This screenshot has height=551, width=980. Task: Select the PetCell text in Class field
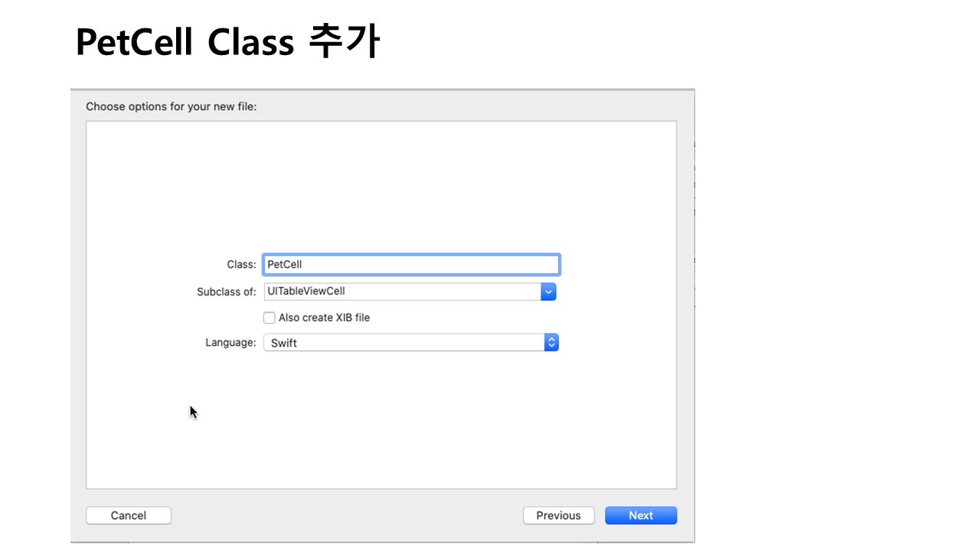[285, 265]
